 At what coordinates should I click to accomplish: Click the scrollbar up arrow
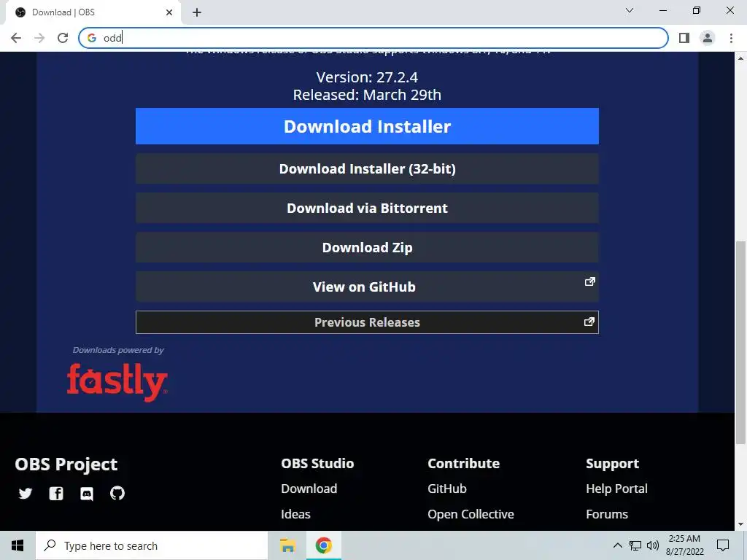pyautogui.click(x=740, y=58)
